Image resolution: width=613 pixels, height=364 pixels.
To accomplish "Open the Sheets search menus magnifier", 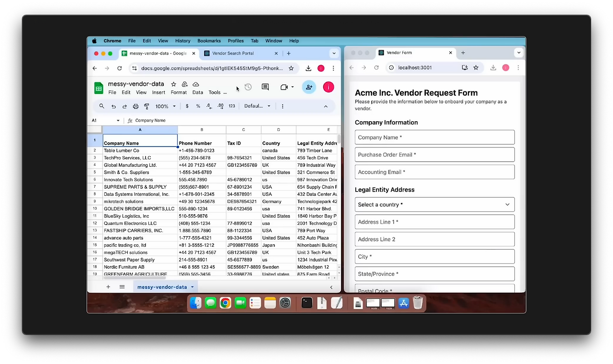I will 102,106.
